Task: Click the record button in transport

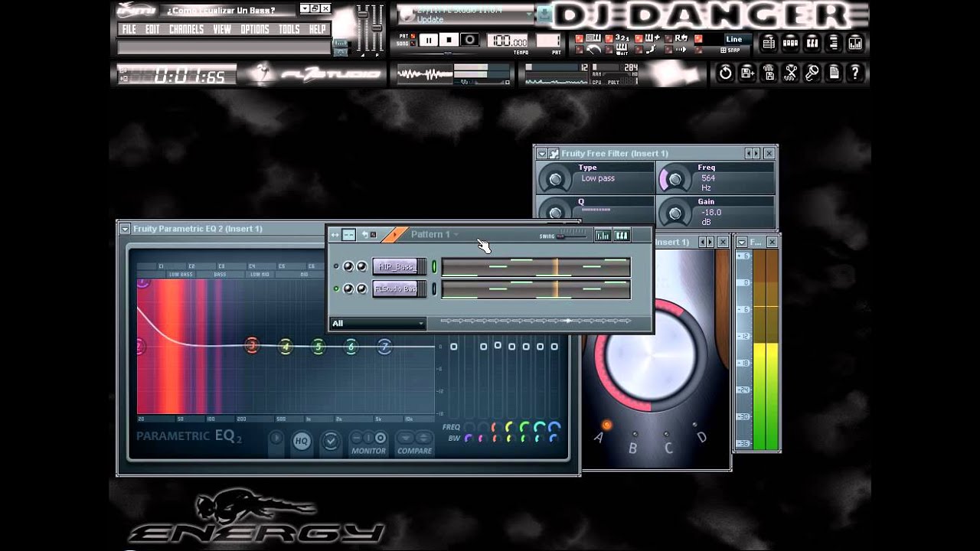Action: (470, 41)
